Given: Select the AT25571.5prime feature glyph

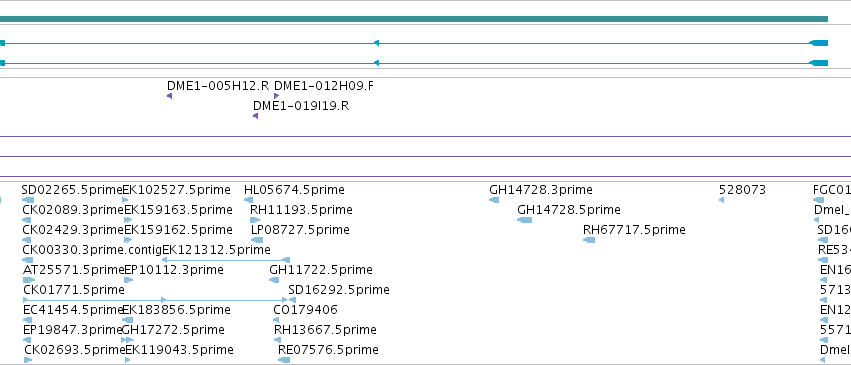Looking at the screenshot, I should click(x=29, y=280).
